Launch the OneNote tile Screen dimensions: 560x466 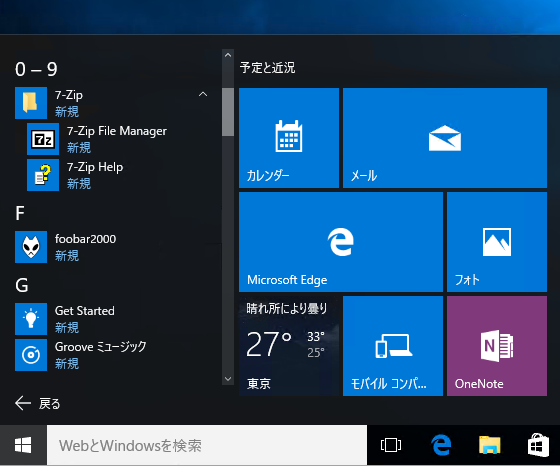[497, 346]
